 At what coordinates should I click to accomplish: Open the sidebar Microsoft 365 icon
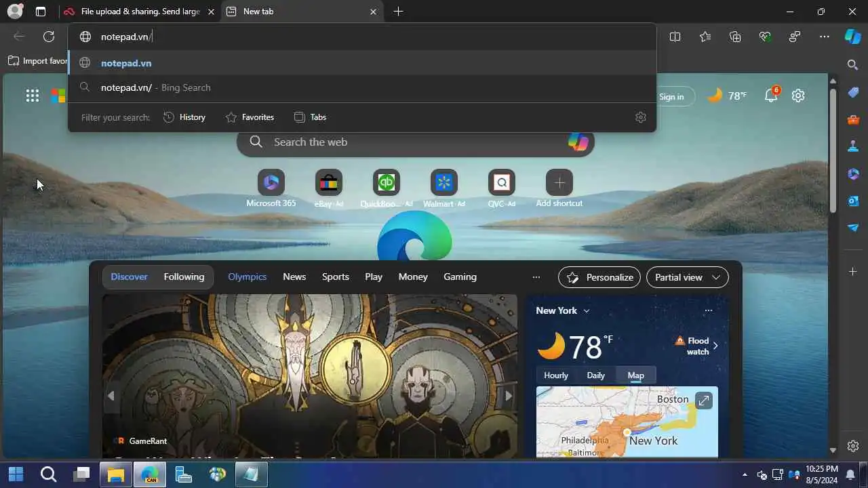(x=853, y=174)
